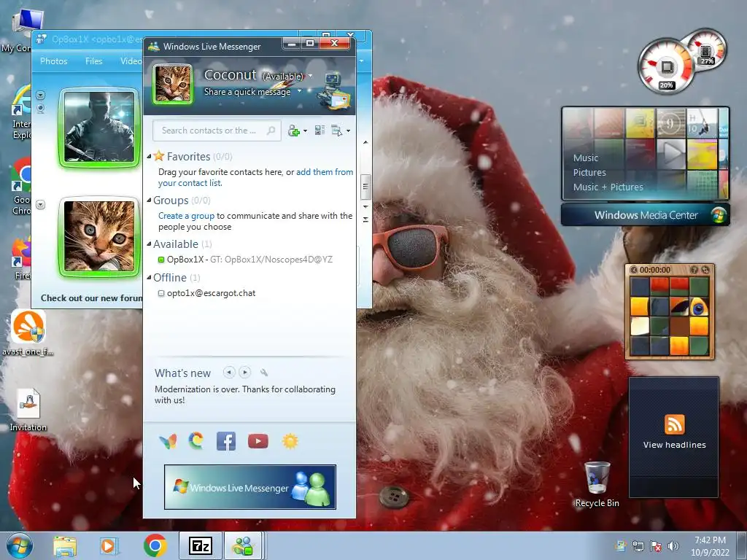Click the Windows Media Center gadget bar
The image size is (747, 560).
(646, 215)
